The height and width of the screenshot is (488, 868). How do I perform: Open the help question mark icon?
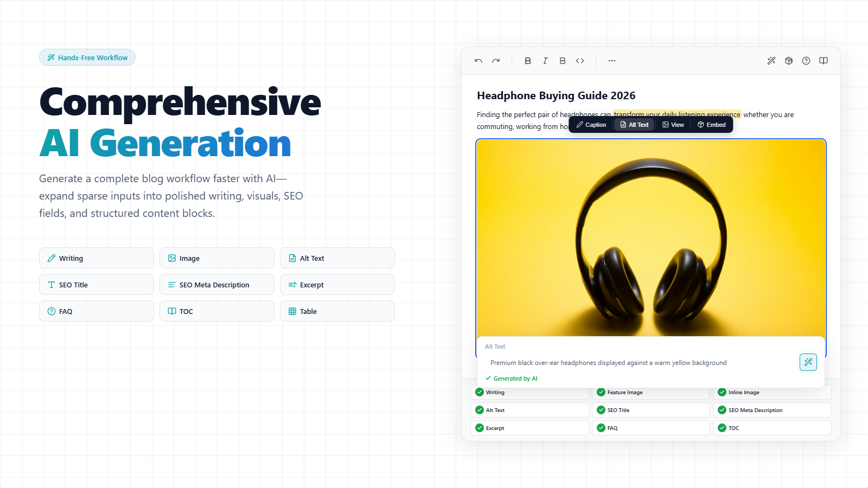(806, 61)
